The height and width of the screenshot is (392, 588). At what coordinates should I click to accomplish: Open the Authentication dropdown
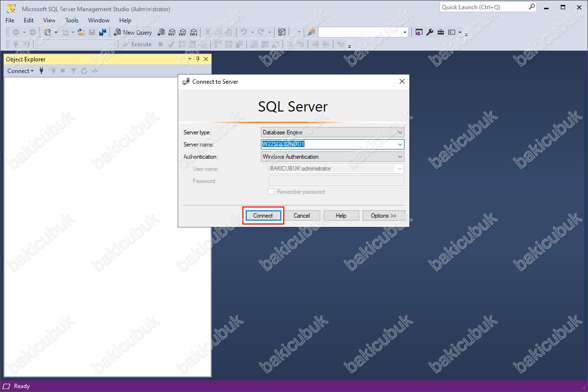(332, 157)
